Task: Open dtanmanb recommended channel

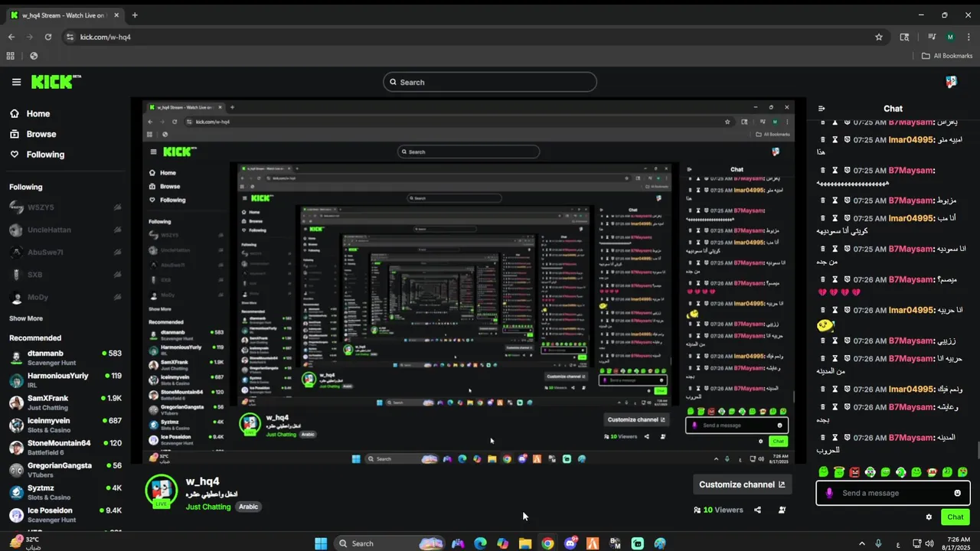Action: pos(65,357)
